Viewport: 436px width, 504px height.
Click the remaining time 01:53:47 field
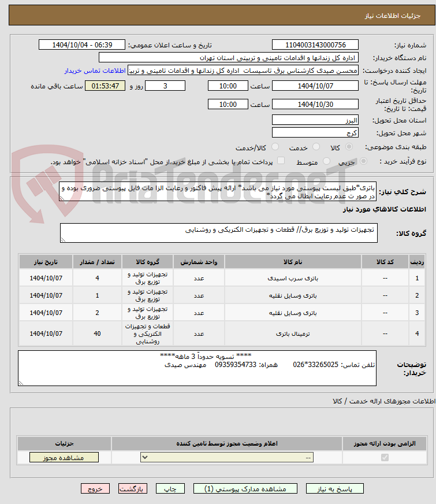coord(105,86)
